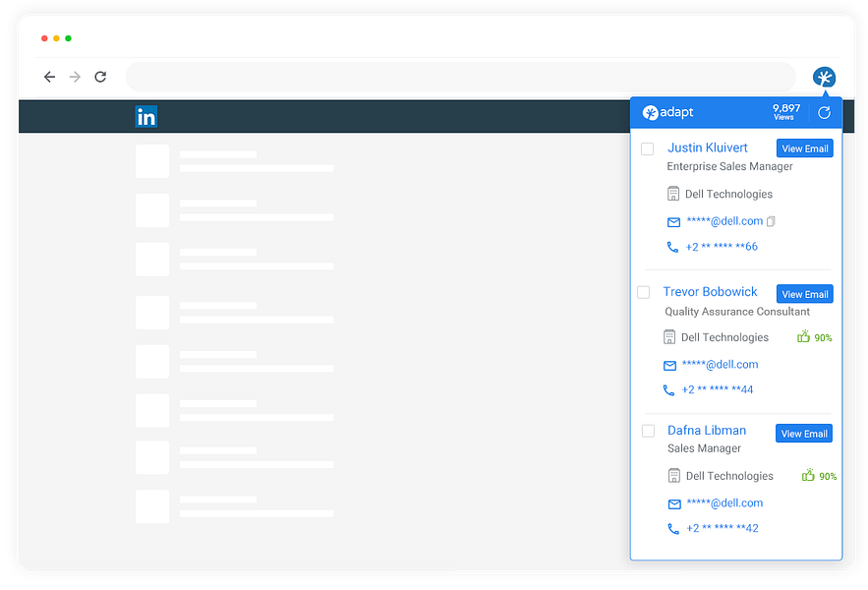Click phone number ending in 42
The height and width of the screenshot is (590, 868).
(x=723, y=528)
